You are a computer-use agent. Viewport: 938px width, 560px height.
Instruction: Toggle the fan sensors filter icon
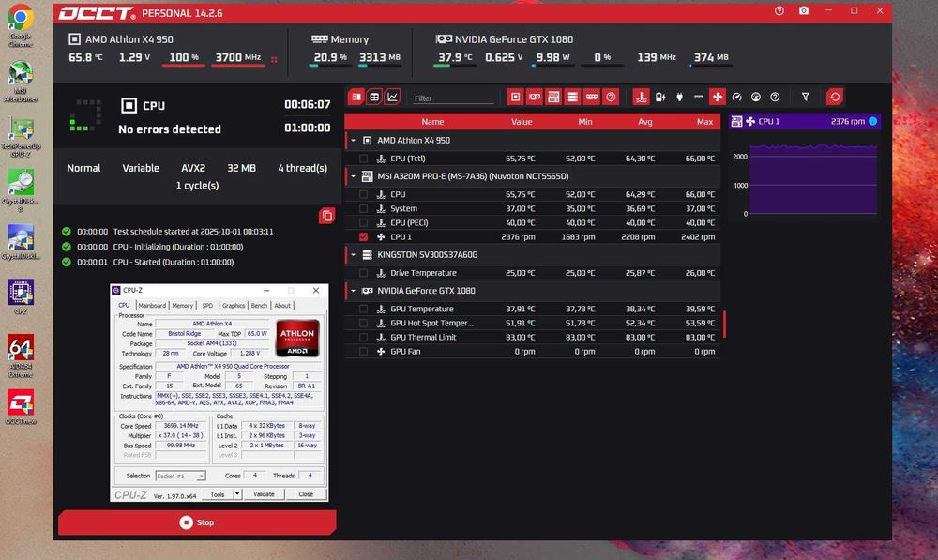[x=718, y=97]
